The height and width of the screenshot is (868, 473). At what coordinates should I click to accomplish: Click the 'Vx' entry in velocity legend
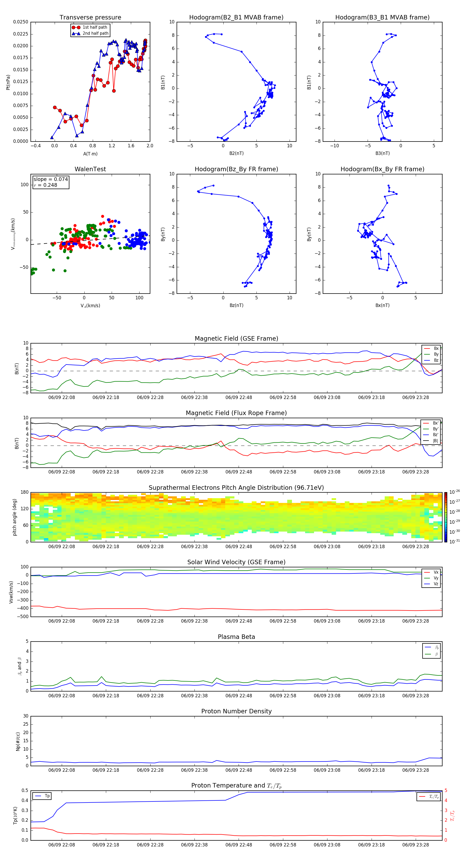click(x=431, y=572)
